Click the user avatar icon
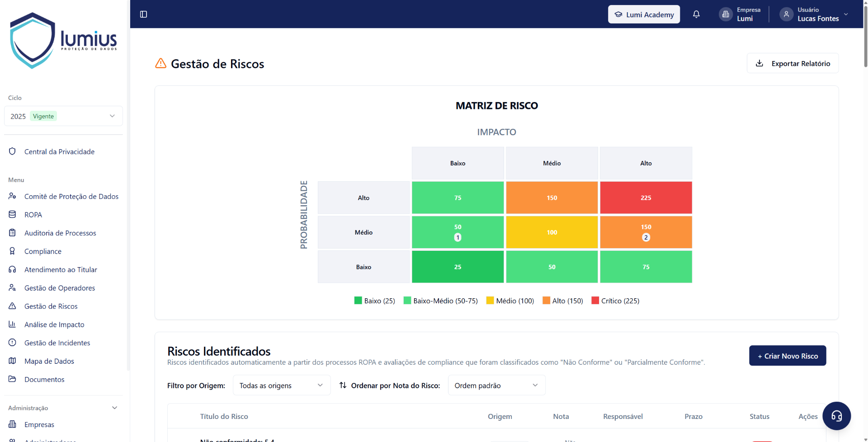The image size is (868, 442). click(786, 14)
